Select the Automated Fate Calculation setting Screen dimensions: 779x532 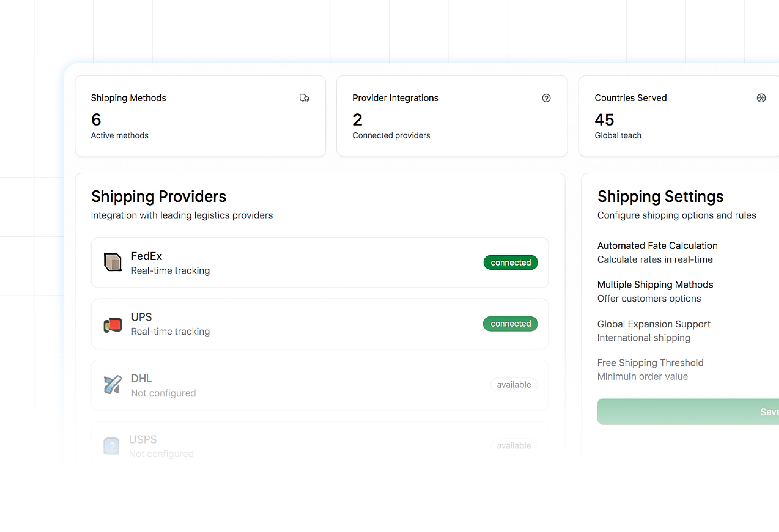pos(657,246)
